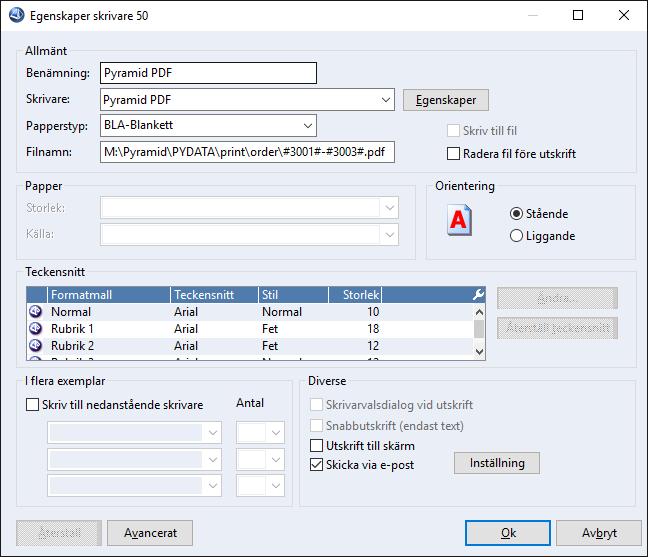Click the Benämning text field

(208, 73)
